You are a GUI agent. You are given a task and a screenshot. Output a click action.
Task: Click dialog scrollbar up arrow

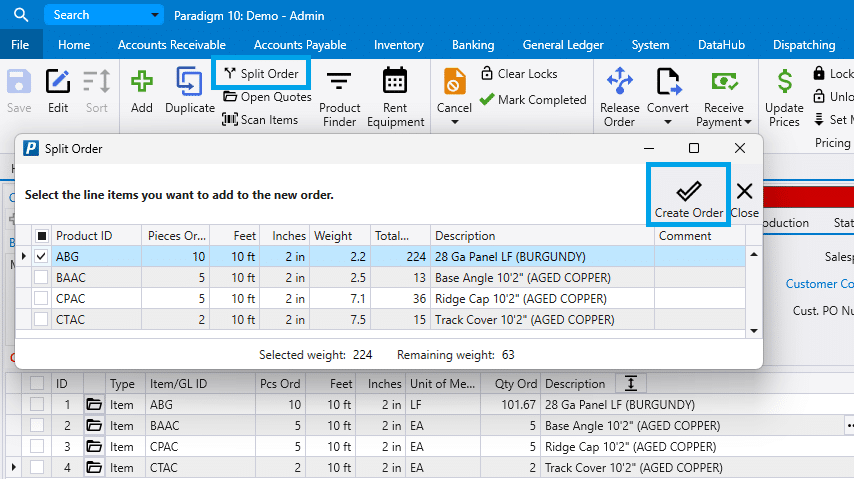pyautogui.click(x=754, y=254)
